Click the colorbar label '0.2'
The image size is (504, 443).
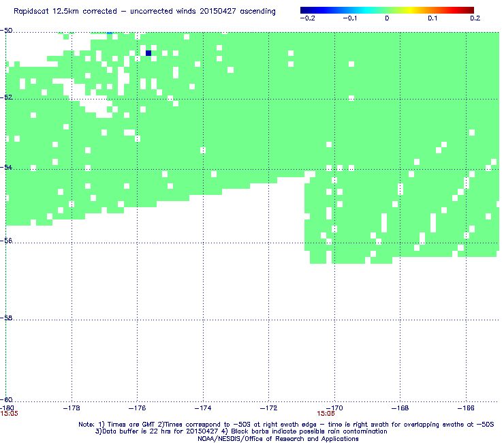tap(475, 18)
